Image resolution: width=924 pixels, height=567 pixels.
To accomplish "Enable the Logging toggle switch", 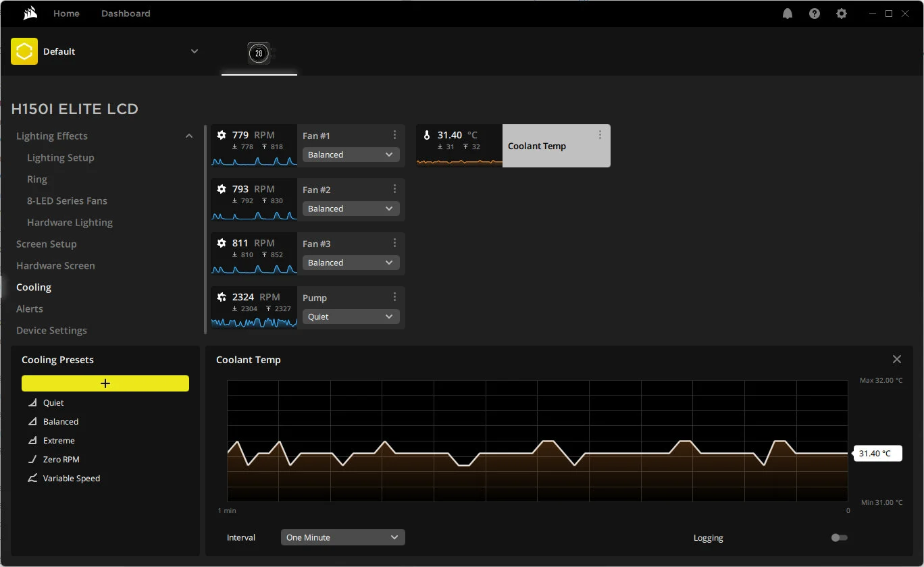I will pyautogui.click(x=839, y=538).
